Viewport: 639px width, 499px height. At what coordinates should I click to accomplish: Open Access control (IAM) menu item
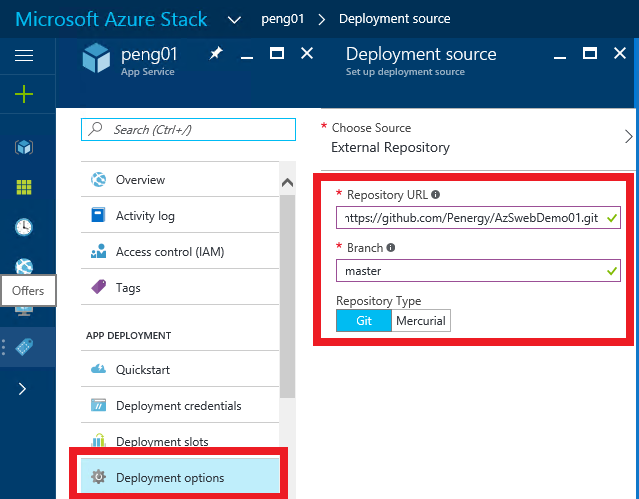[180, 252]
